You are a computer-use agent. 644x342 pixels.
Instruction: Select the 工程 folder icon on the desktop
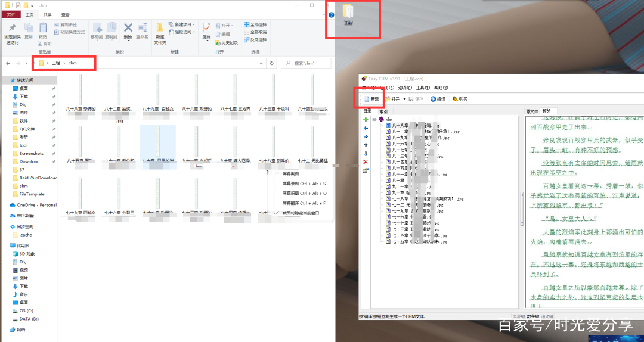coord(348,15)
